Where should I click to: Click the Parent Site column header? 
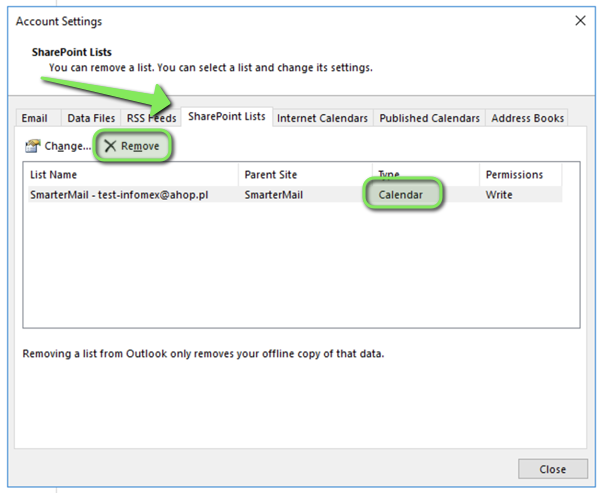click(306, 175)
